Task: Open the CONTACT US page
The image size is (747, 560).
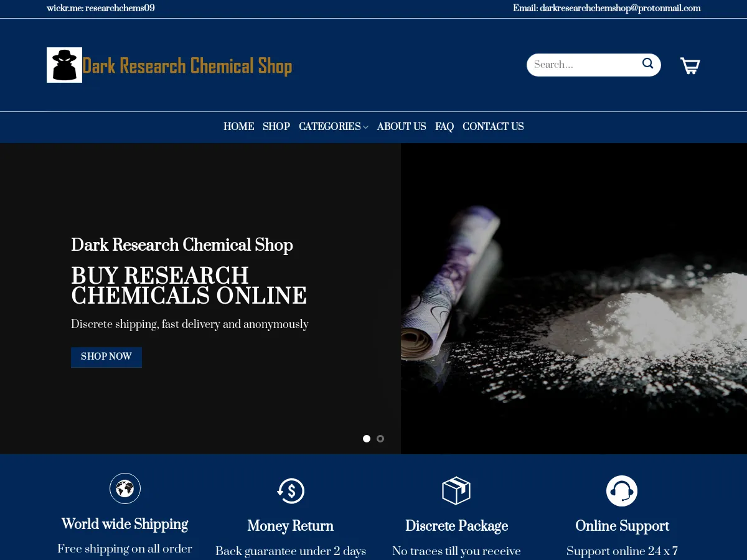Action: 493,126
